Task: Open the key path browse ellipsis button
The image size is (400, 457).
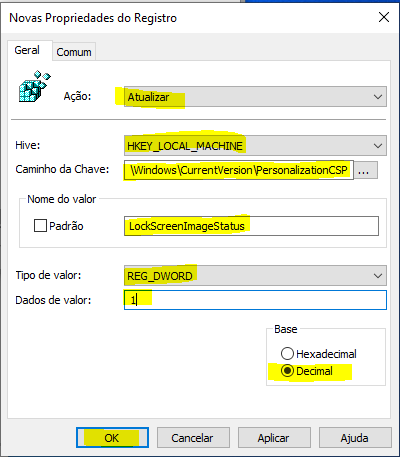Action: click(x=366, y=170)
